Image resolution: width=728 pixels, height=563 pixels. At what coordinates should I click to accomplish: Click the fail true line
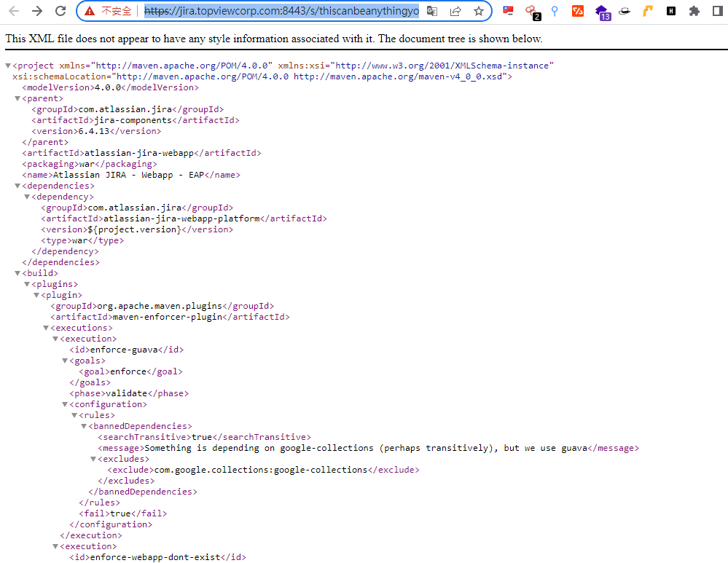(123, 513)
